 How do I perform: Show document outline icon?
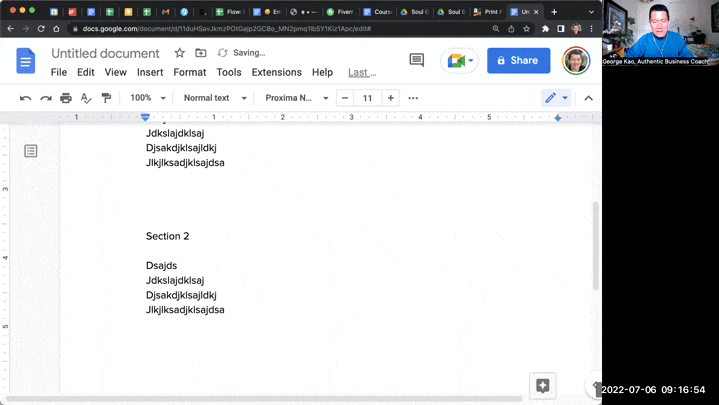[x=31, y=151]
